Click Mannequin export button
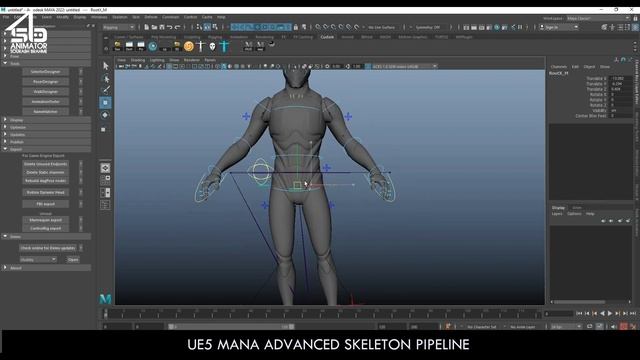Viewport: 640px width, 360px height. click(46, 220)
